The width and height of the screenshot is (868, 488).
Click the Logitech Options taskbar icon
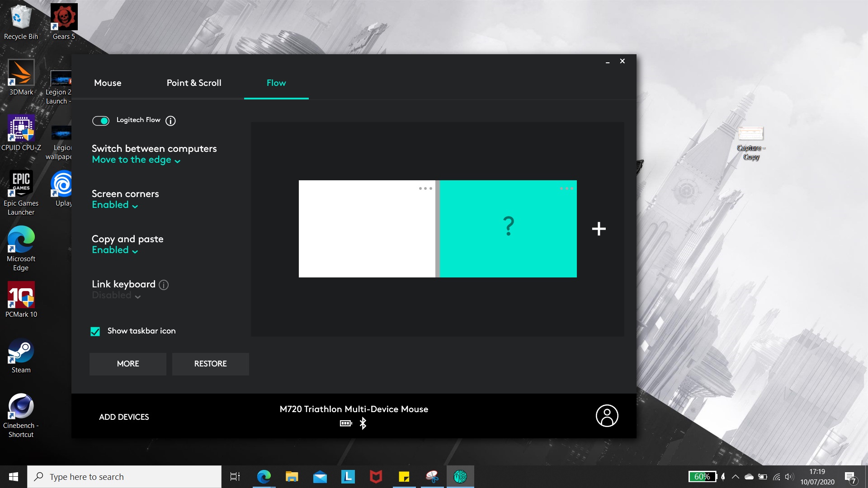click(x=460, y=477)
